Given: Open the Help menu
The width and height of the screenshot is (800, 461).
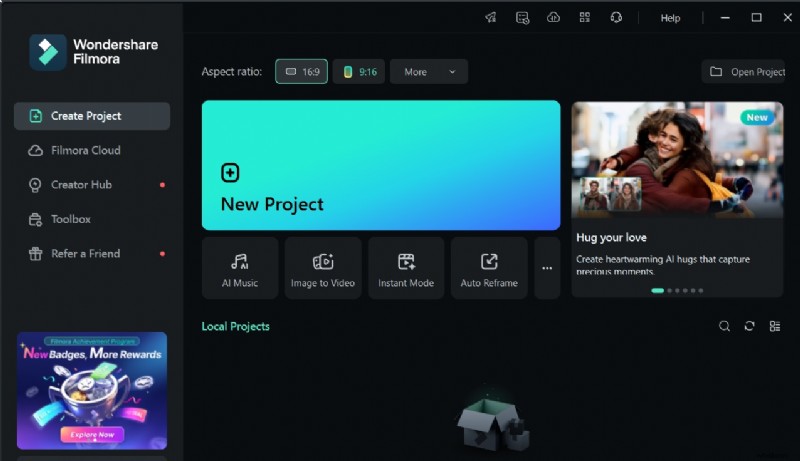Looking at the screenshot, I should point(670,18).
